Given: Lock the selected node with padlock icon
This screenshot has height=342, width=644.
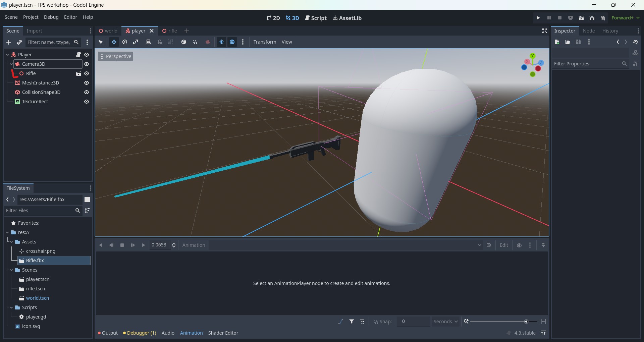Looking at the screenshot, I should click(x=160, y=42).
